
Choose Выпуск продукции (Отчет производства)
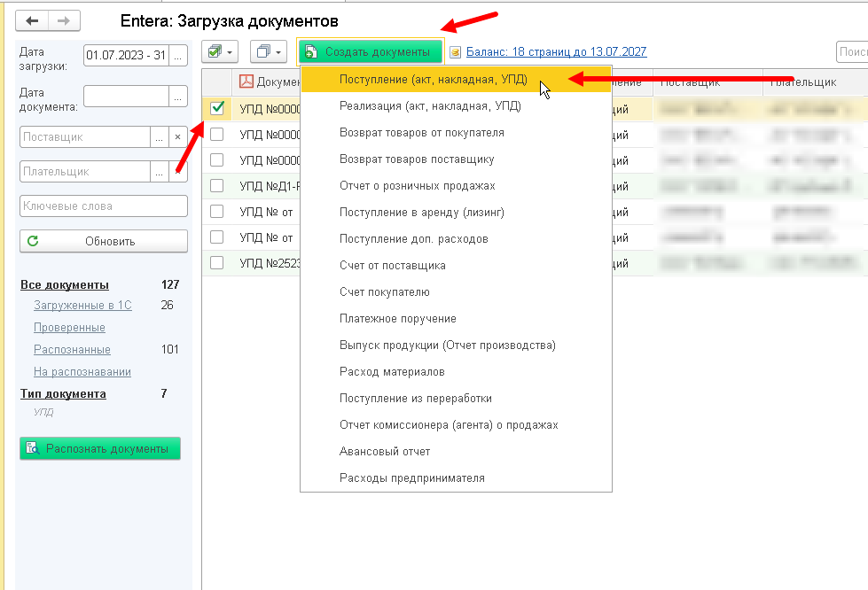456,345
